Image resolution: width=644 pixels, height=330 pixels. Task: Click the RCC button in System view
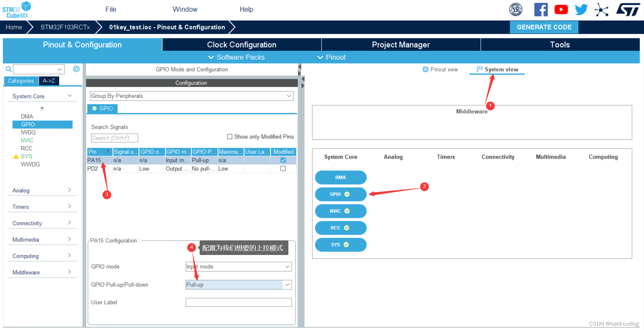[340, 228]
